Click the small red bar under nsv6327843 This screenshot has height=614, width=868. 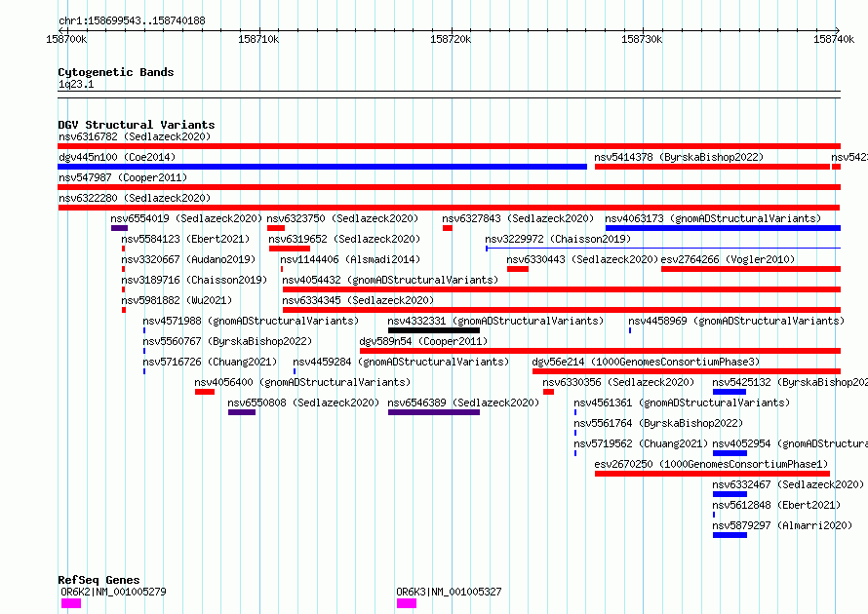[x=448, y=228]
